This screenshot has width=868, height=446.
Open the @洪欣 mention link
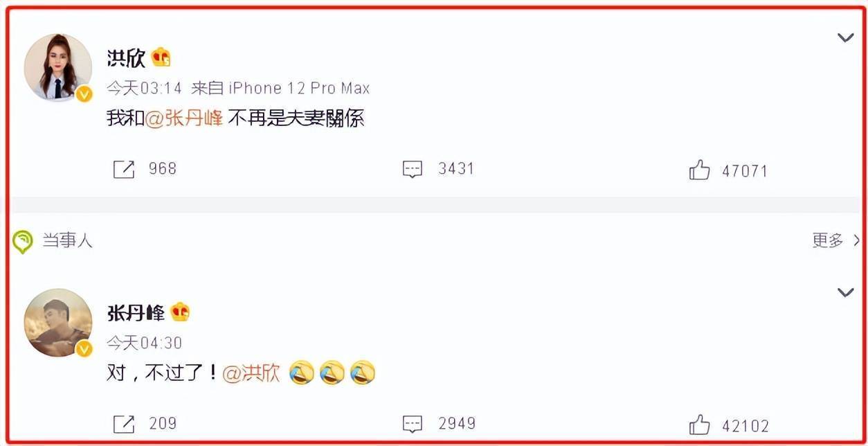coord(251,373)
